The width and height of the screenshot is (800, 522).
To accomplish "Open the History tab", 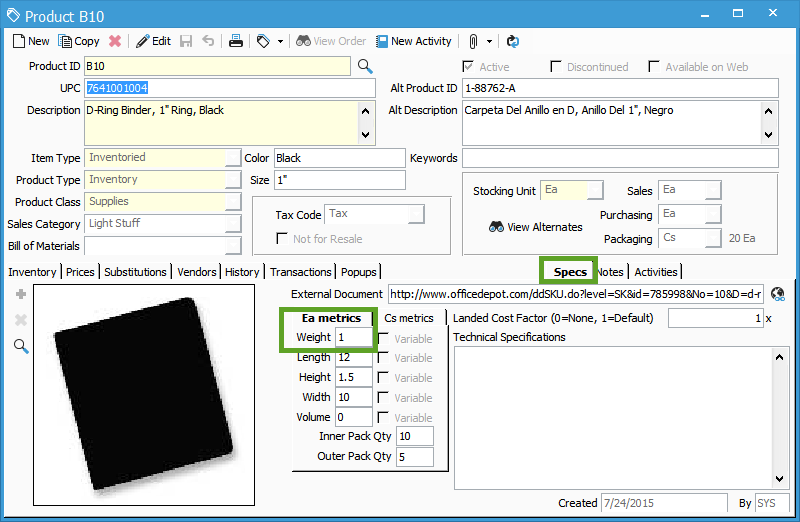I will point(242,272).
